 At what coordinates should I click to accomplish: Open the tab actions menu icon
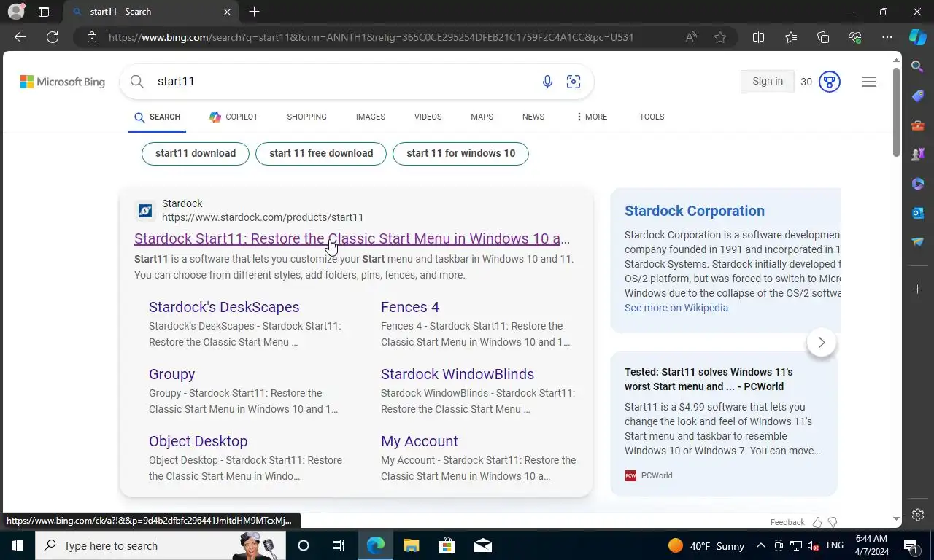[x=44, y=12]
